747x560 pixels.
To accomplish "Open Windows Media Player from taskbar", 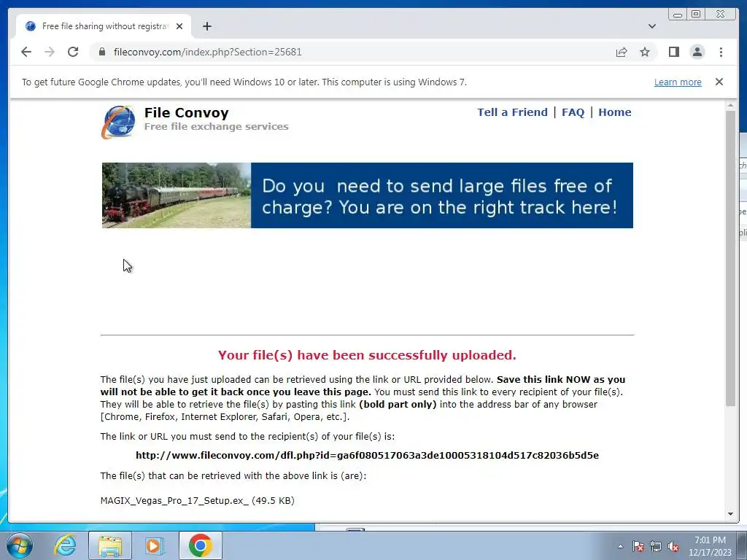I will 154,545.
